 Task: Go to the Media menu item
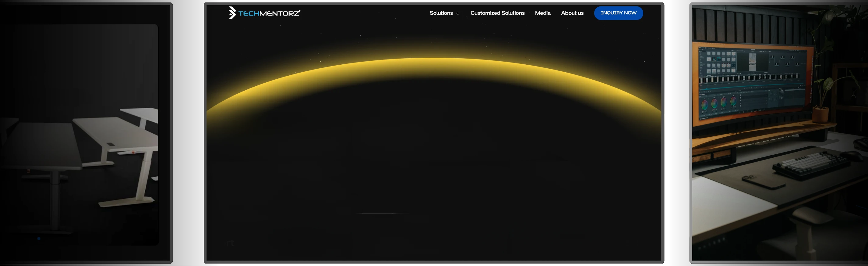[542, 13]
